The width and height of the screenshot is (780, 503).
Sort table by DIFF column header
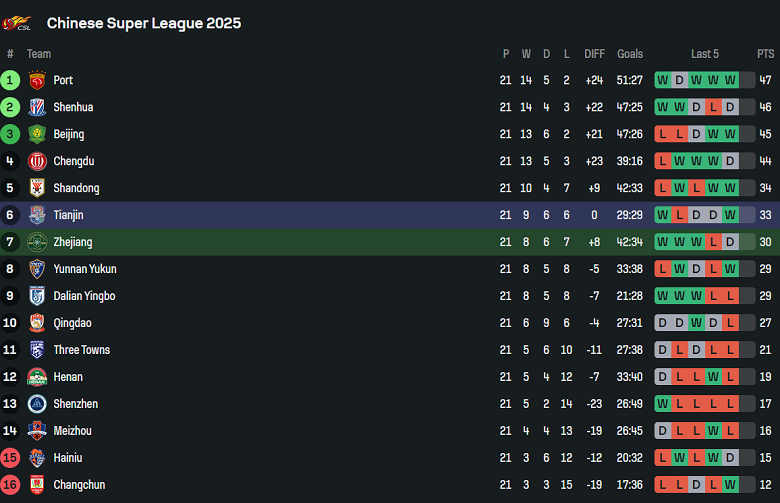tap(594, 54)
